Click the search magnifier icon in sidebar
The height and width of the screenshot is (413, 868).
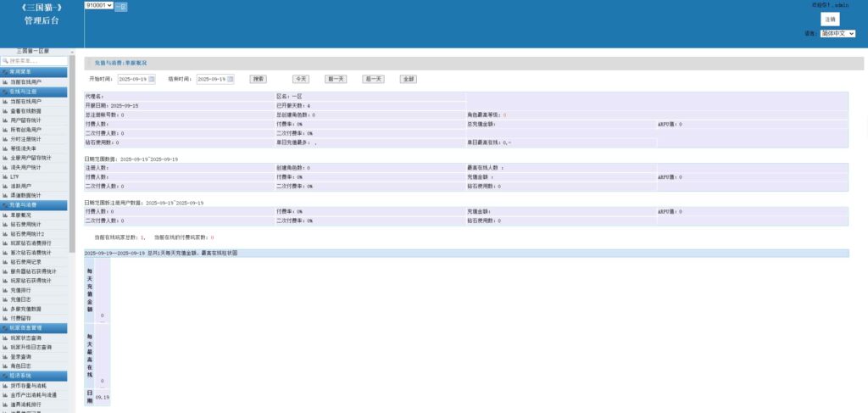coord(4,61)
